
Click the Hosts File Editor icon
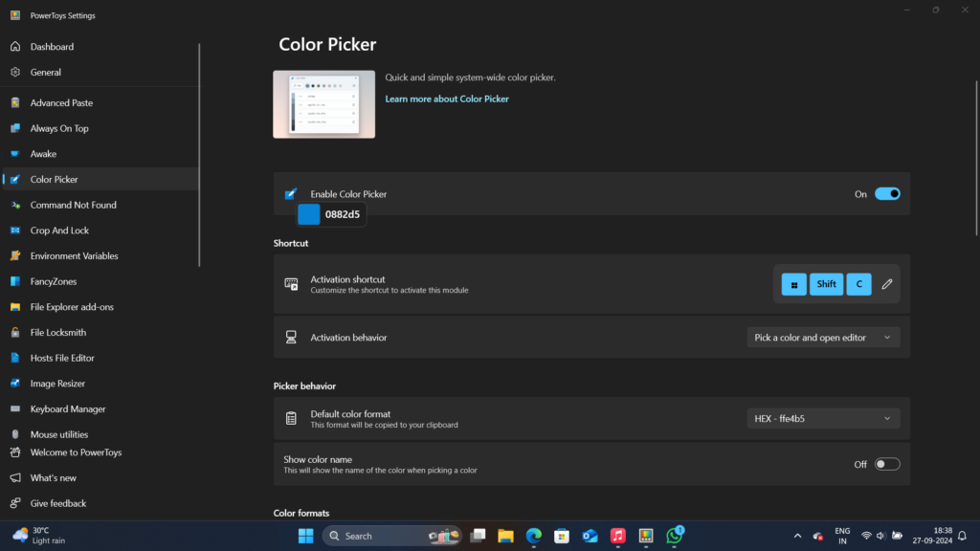coord(15,358)
